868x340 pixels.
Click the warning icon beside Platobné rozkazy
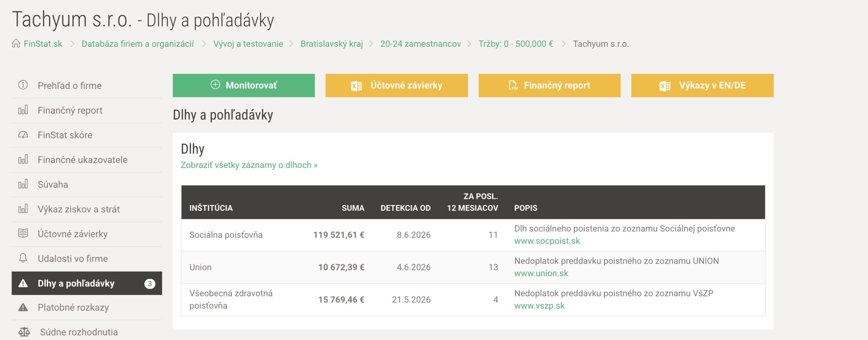click(23, 307)
